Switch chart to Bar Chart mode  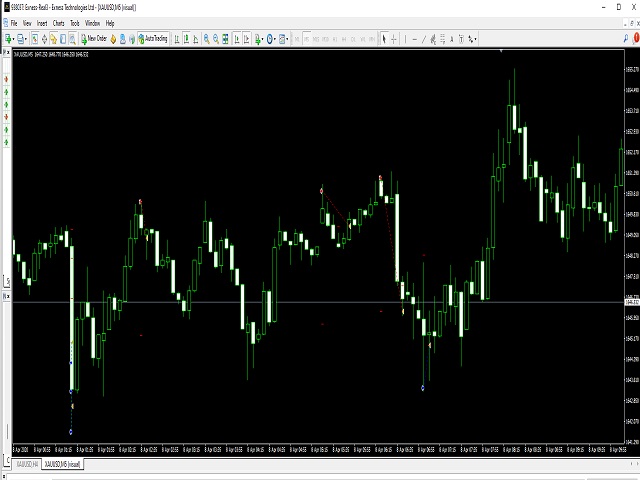tap(177, 39)
